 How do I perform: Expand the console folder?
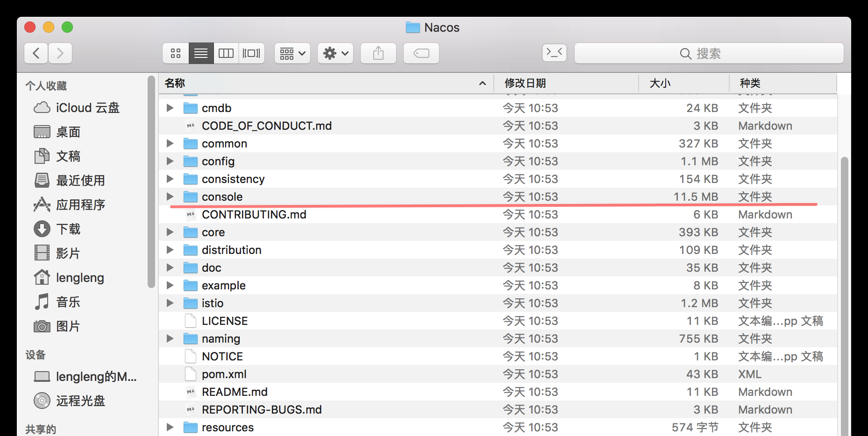click(170, 197)
